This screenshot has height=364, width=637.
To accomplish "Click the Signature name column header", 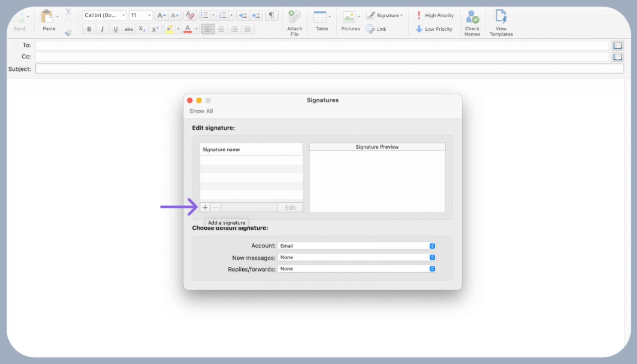I will pos(251,149).
